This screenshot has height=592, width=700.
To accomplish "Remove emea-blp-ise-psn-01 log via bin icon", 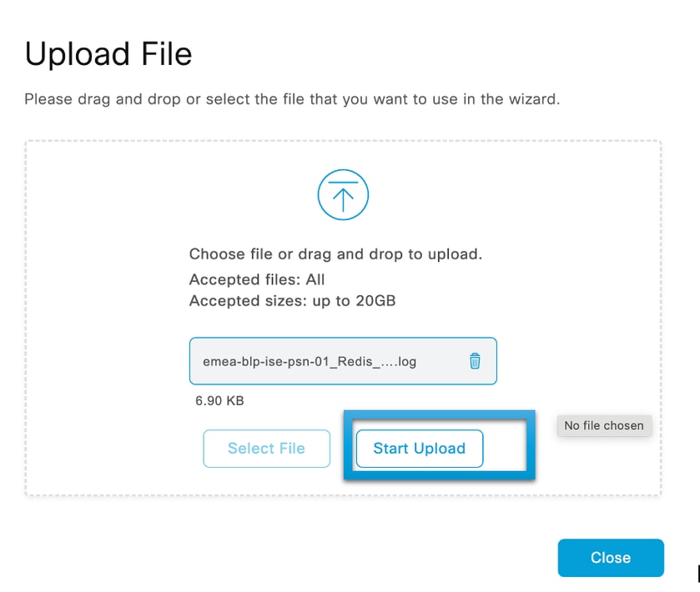I will point(474,361).
